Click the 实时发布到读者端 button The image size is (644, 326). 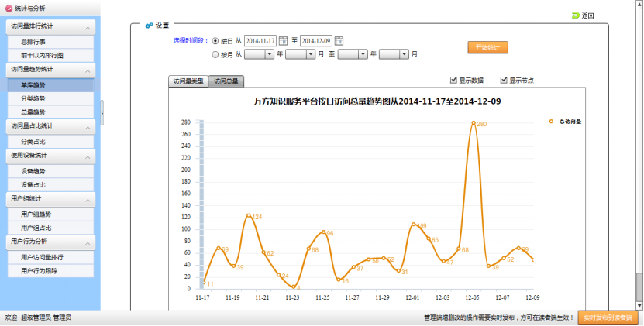point(609,317)
